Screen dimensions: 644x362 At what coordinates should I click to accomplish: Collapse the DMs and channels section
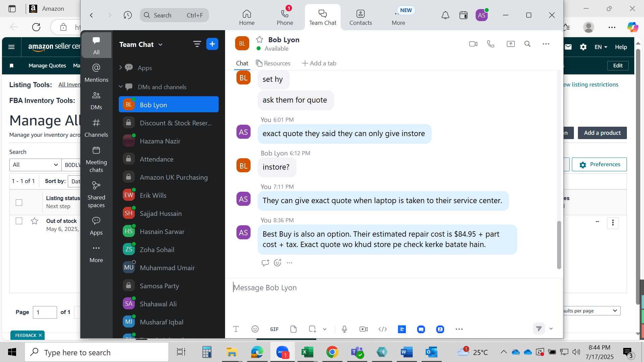coord(121,86)
